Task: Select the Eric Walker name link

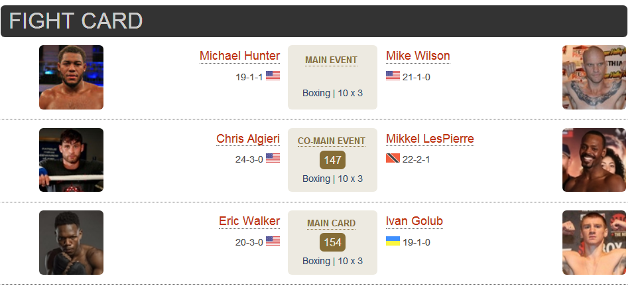Action: (x=249, y=221)
